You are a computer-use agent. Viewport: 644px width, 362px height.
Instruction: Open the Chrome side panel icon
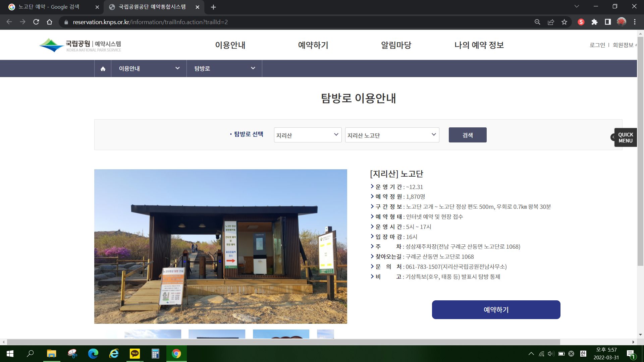coord(608,22)
